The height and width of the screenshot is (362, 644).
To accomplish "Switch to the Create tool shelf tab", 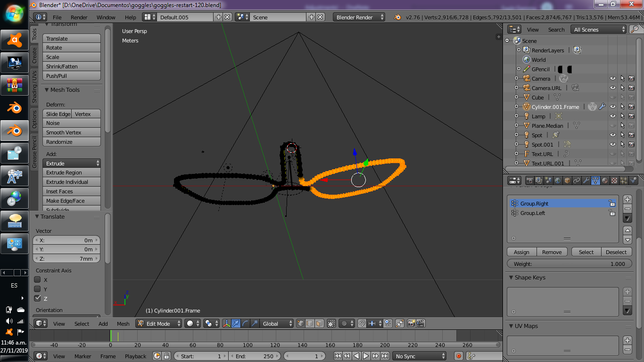I will [x=34, y=55].
